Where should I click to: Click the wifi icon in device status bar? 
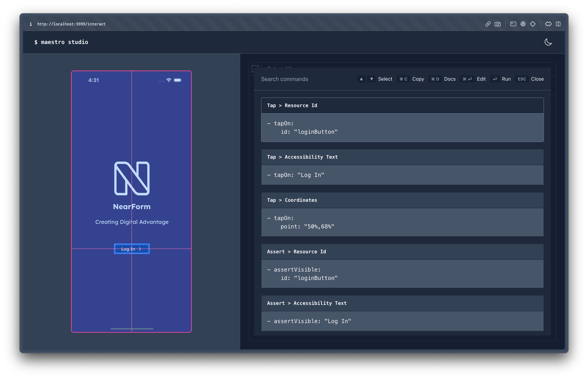tap(169, 80)
